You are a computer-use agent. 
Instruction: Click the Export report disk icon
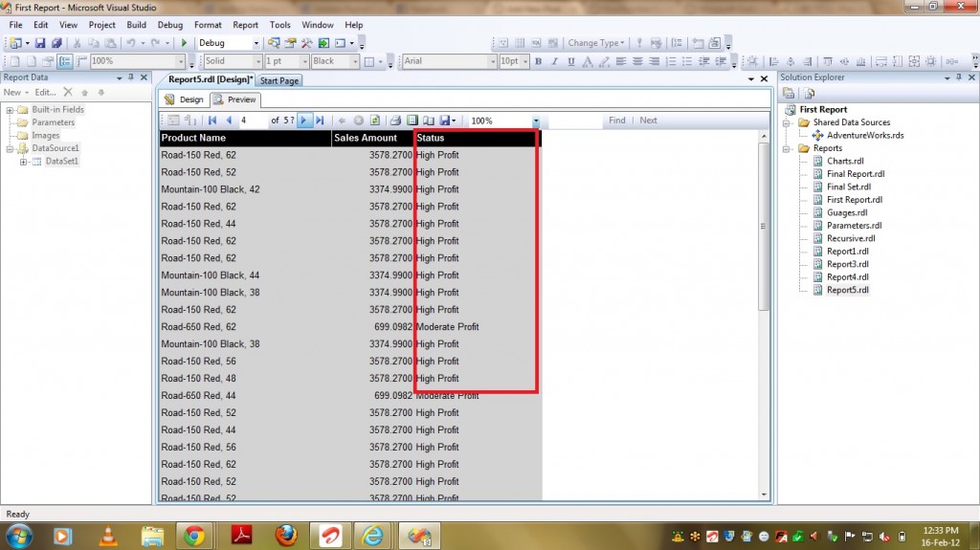[x=445, y=121]
